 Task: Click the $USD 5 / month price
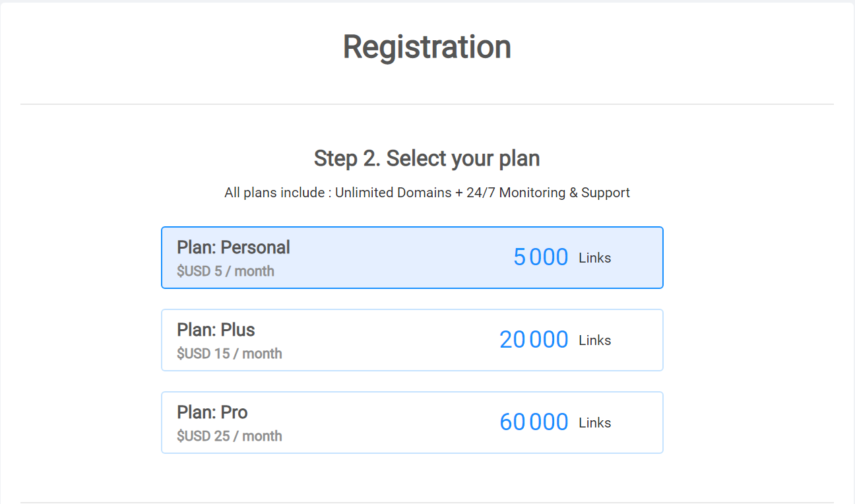coord(226,271)
